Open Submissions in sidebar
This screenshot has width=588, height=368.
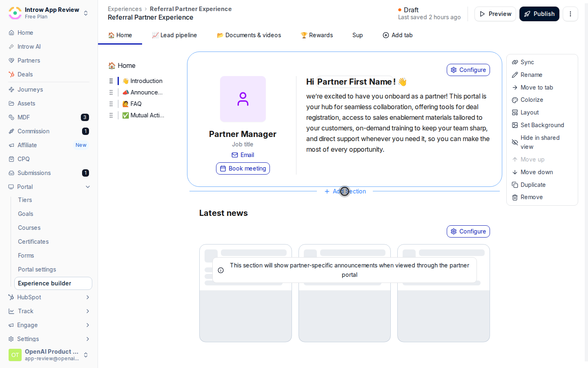tap(49, 173)
